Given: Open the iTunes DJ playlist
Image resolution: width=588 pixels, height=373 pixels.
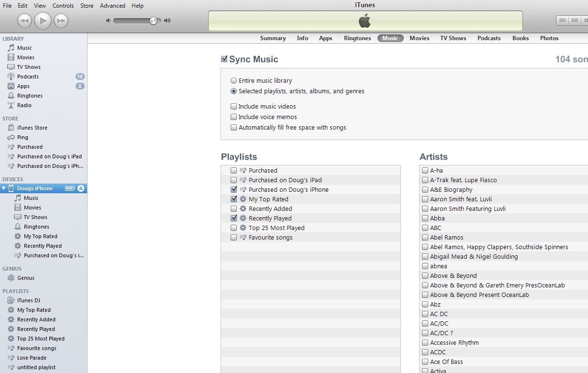Looking at the screenshot, I should tap(29, 300).
